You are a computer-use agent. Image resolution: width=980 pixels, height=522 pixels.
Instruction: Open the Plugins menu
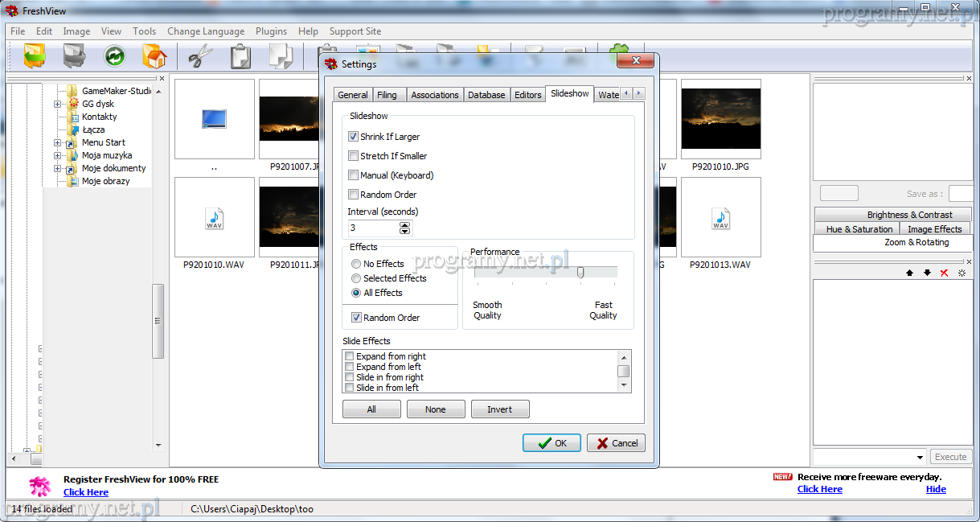coord(271,31)
